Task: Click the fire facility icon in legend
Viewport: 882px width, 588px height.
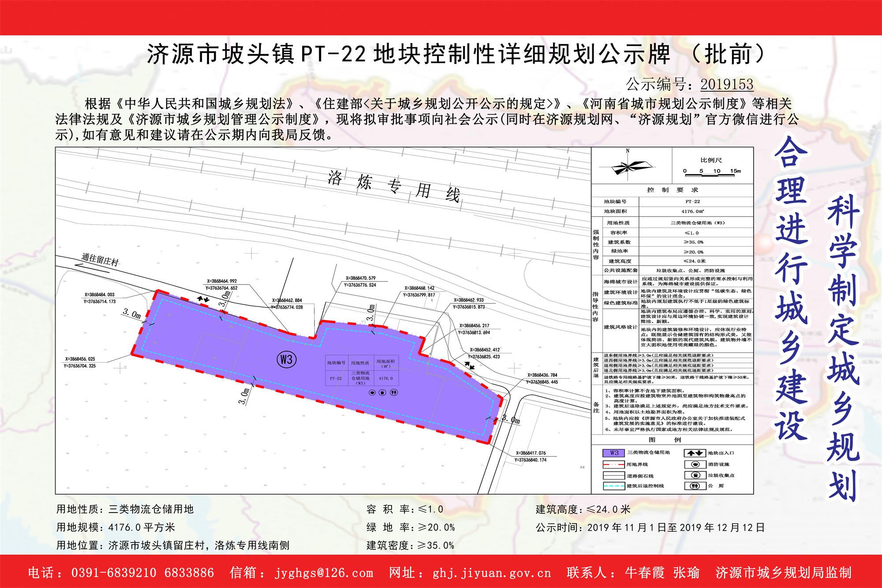Action: (695, 464)
